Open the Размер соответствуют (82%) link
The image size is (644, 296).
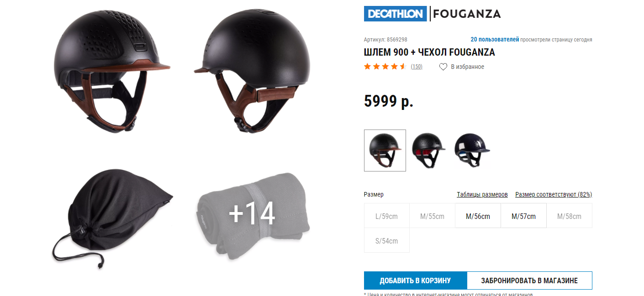coord(554,194)
